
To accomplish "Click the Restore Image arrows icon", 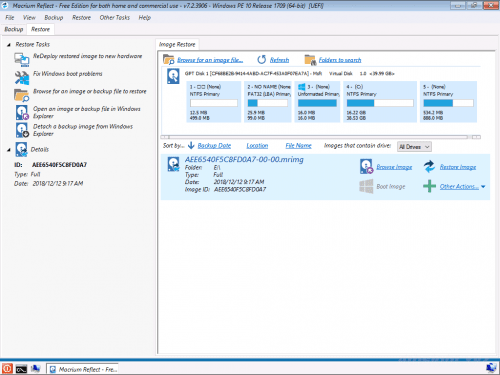I will tap(429, 166).
